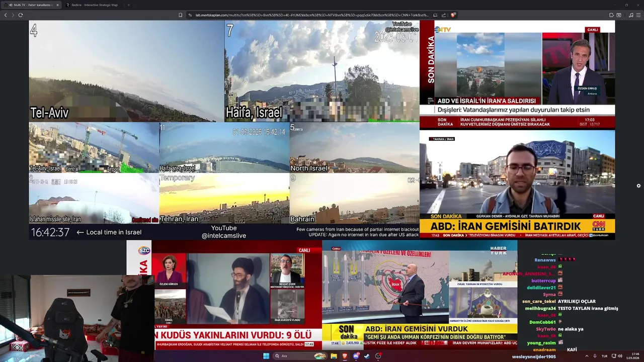Click the microphone tray icon
The height and width of the screenshot is (362, 644).
(x=595, y=356)
